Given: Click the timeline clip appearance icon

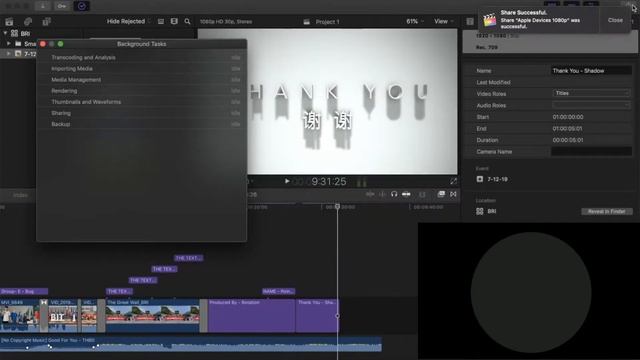Looking at the screenshot, I should tap(422, 195).
